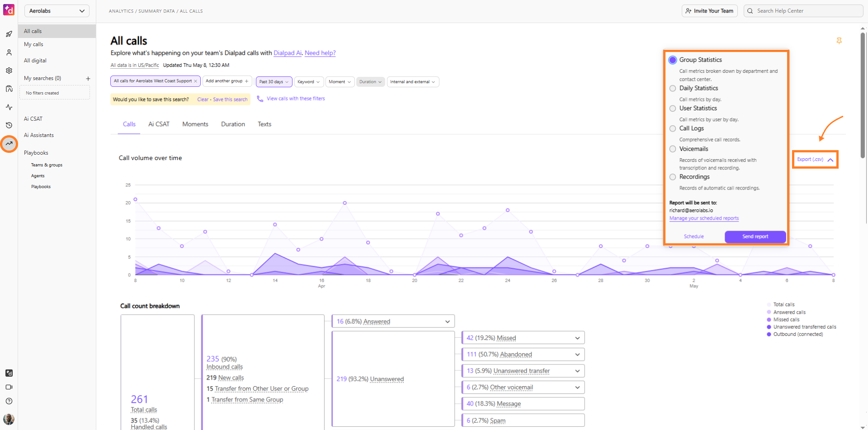This screenshot has height=430, width=868.
Task: Open the settings gear in sidebar
Action: [9, 71]
